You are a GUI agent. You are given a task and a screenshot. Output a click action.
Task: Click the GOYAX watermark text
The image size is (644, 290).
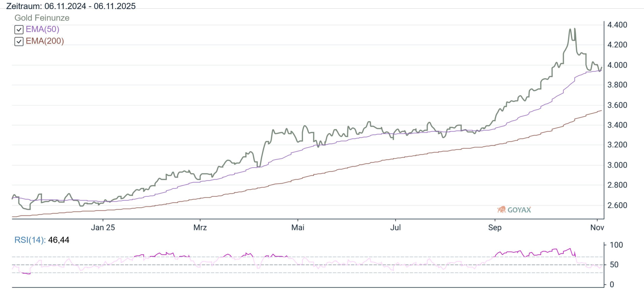point(519,210)
